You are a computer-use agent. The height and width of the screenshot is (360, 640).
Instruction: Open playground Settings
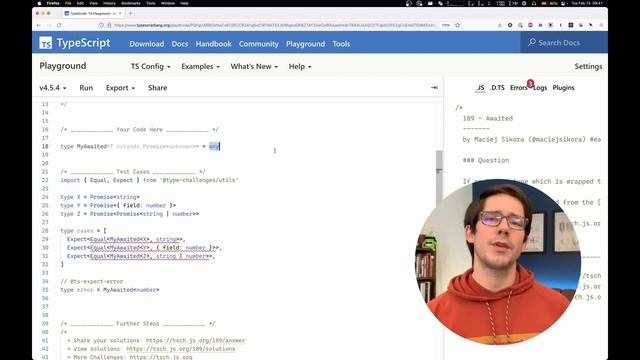point(588,66)
